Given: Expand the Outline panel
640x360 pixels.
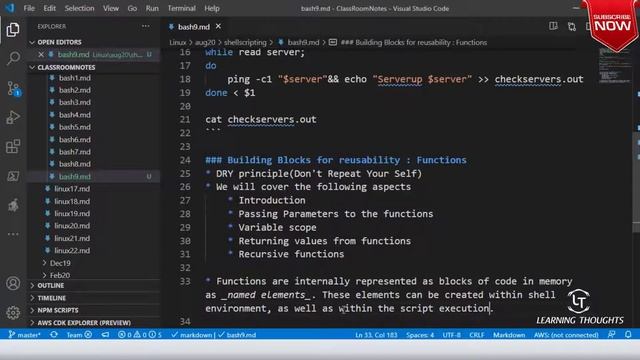Looking at the screenshot, I should (x=51, y=285).
